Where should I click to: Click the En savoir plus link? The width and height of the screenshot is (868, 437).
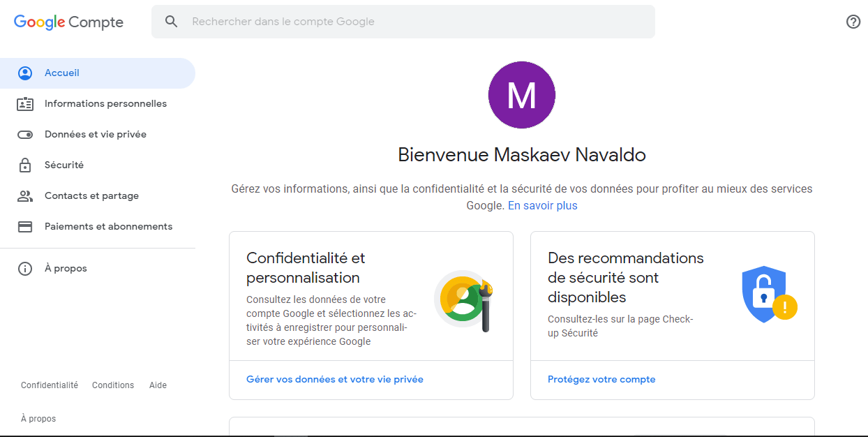click(543, 205)
